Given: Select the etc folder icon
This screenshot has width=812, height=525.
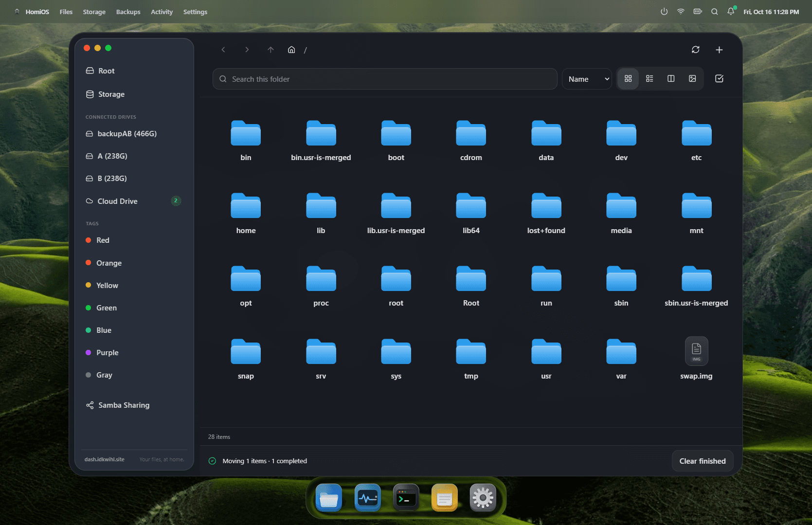Looking at the screenshot, I should point(696,133).
